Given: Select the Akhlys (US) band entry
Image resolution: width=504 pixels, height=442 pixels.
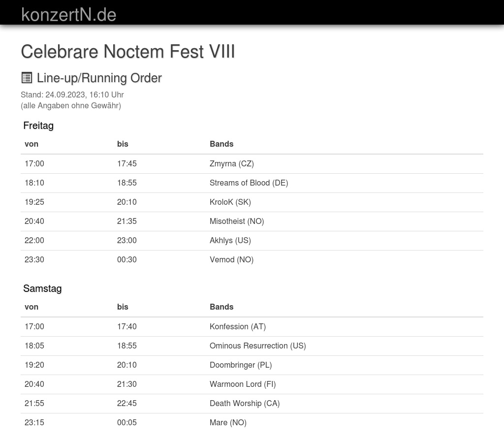Looking at the screenshot, I should pyautogui.click(x=230, y=240).
